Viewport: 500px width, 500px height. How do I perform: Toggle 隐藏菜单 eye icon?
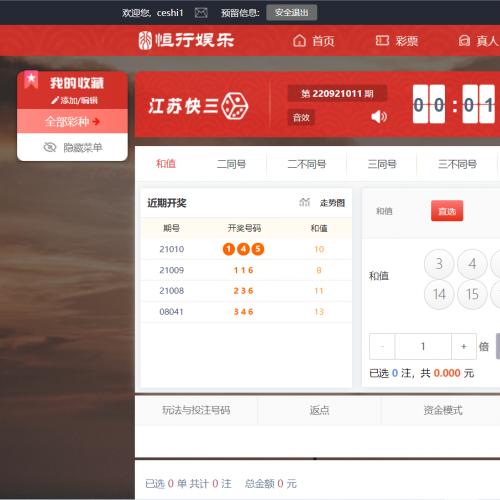tap(50, 147)
